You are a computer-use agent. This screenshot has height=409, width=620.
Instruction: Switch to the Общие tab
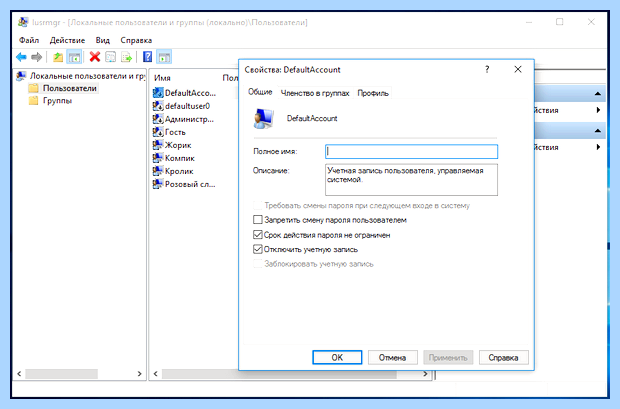[260, 92]
